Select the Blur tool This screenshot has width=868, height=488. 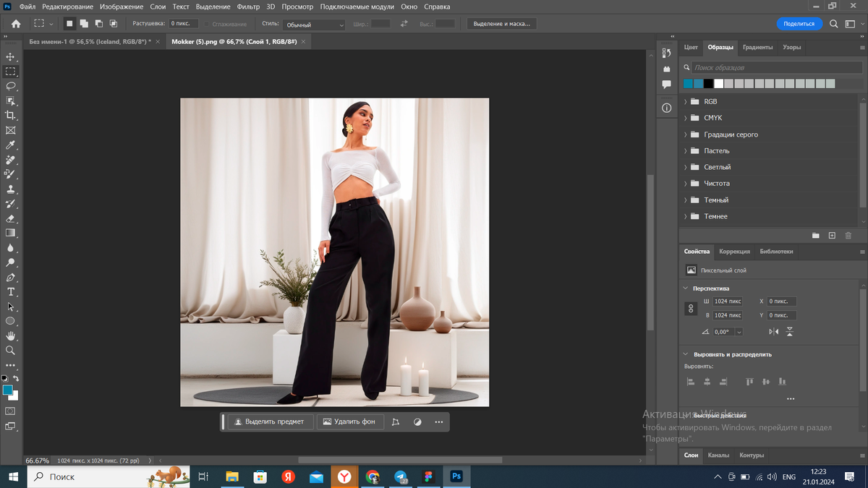(x=10, y=248)
